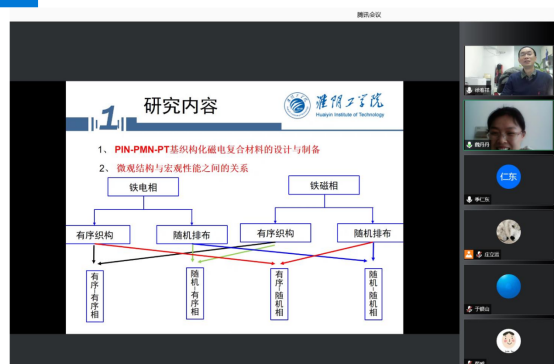
Task: Click the 铁电相 box in the slide diagram
Action: tap(143, 187)
